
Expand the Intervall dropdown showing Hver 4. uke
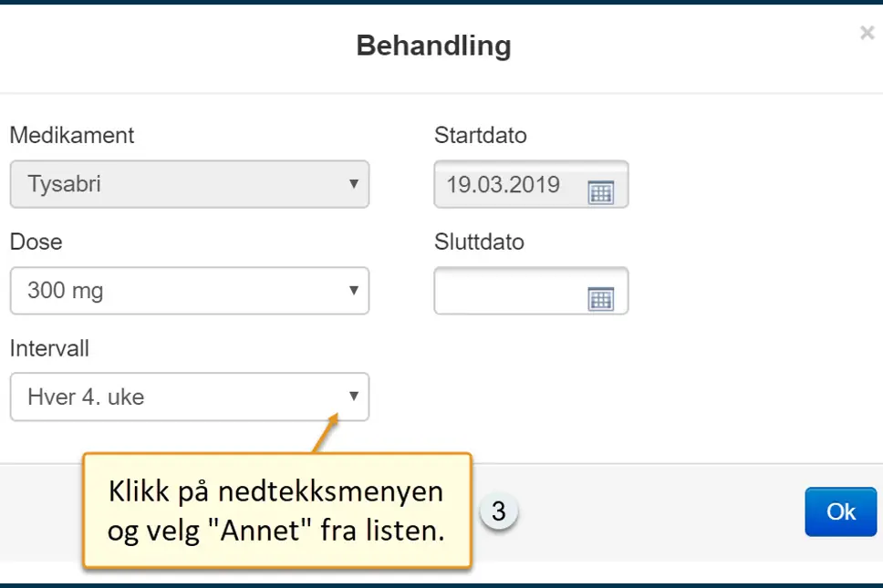point(182,397)
